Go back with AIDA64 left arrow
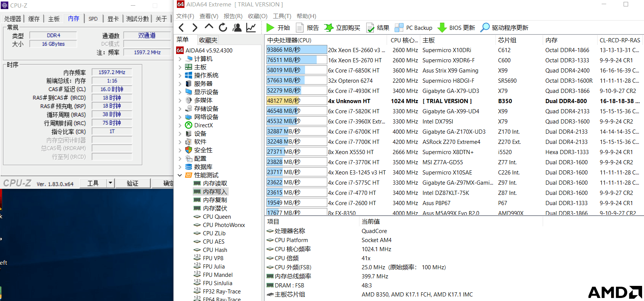Viewport: 644px width, 301px height. tap(181, 28)
